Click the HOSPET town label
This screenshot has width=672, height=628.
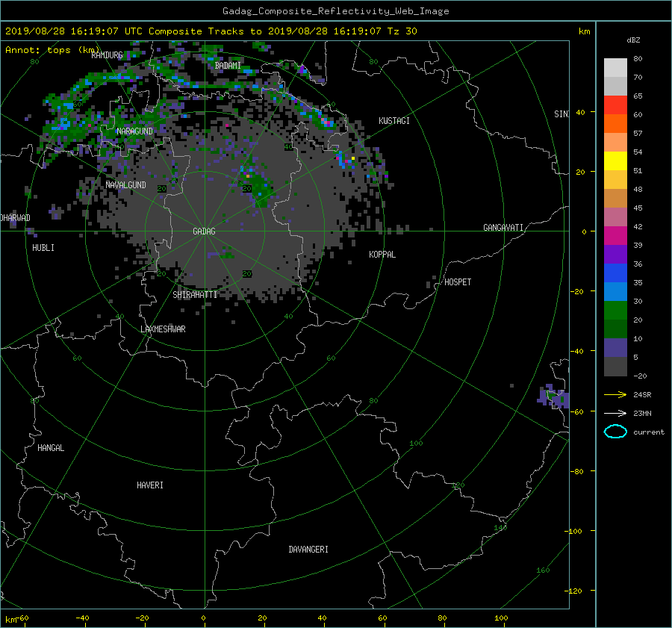458,282
